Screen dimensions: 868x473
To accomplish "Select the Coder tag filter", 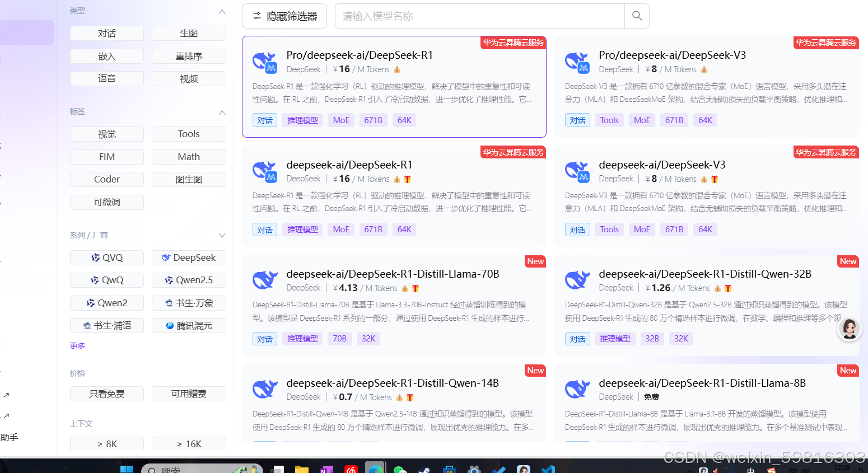I will pos(107,180).
